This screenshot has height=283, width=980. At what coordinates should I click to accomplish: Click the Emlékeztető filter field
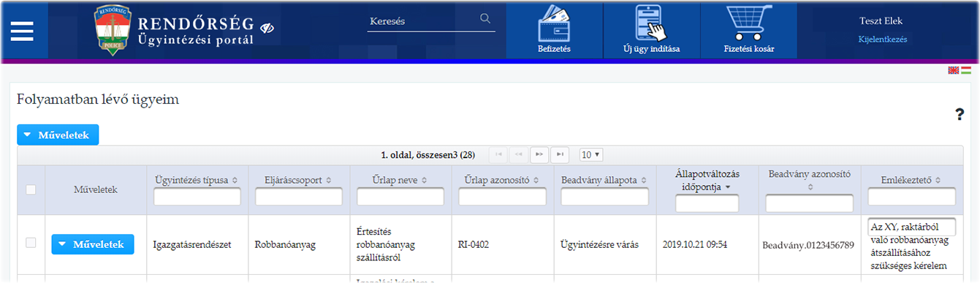(912, 197)
